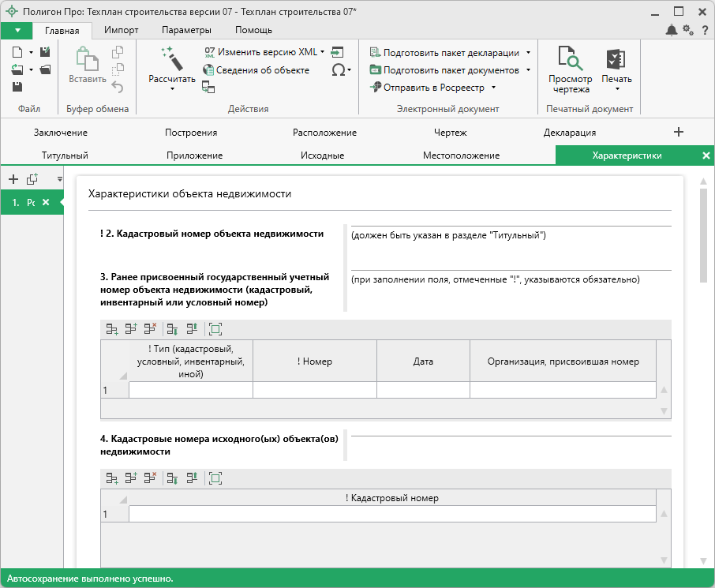This screenshot has width=715, height=588.
Task: Click Подготовить пакет документов button
Action: point(451,70)
